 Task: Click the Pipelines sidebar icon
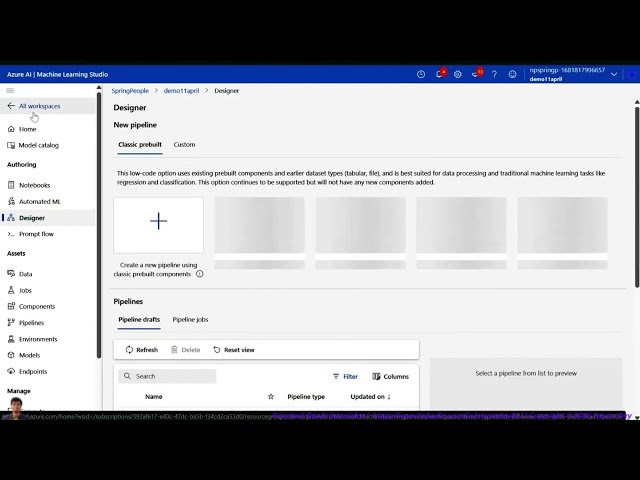point(11,322)
